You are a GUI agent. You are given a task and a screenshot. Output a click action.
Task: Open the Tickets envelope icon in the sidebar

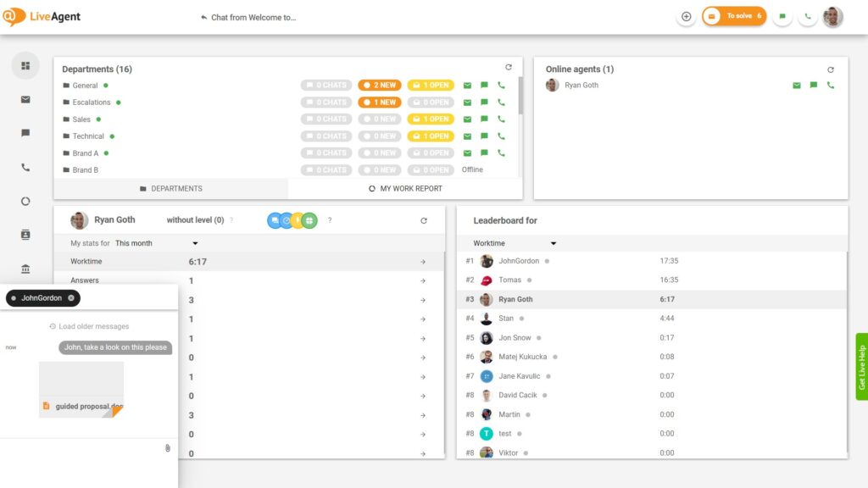pos(25,99)
